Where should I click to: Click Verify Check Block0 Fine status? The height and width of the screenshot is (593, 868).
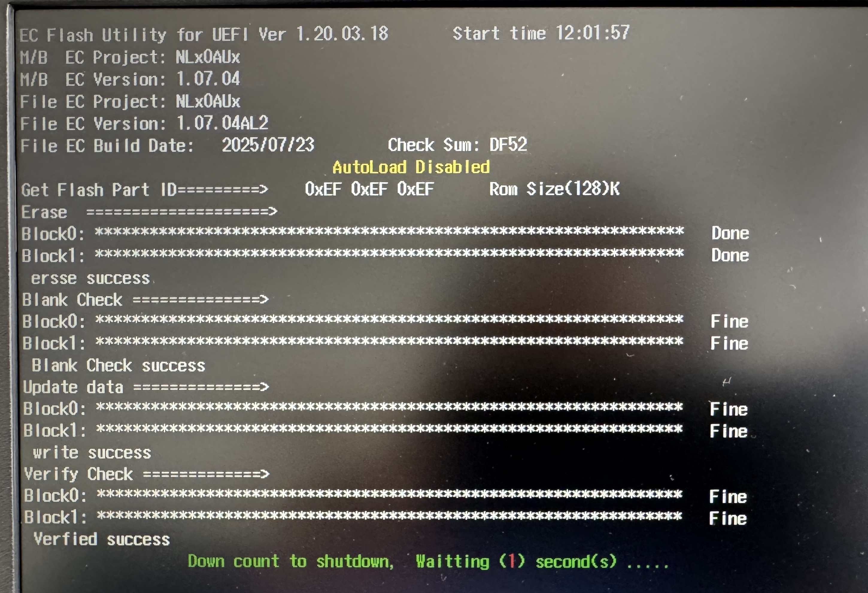pos(728,497)
